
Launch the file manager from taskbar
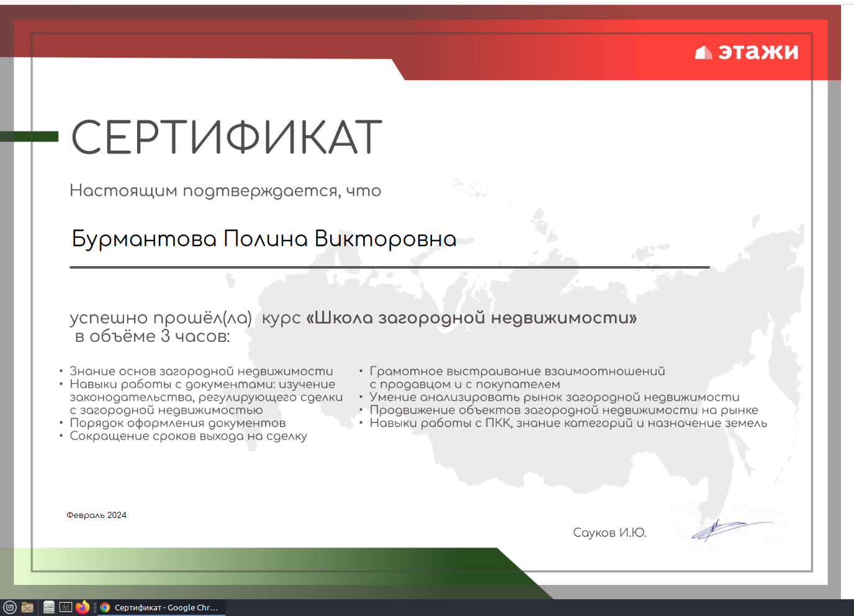(x=48, y=607)
